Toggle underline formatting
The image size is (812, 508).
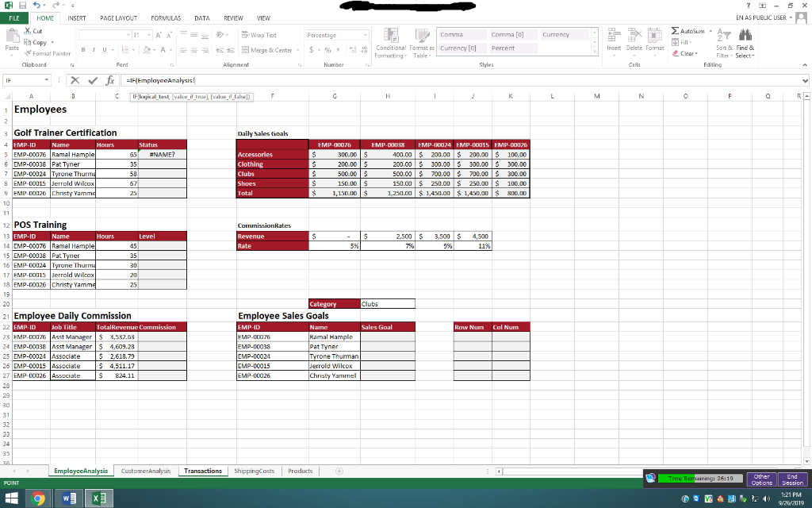104,48
